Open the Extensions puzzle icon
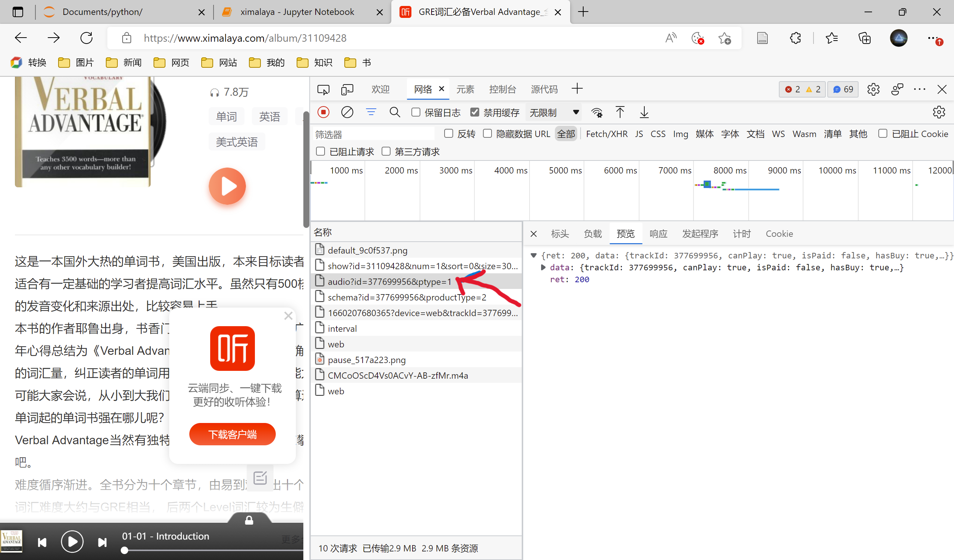Screen dimensions: 954x560 click(x=795, y=38)
